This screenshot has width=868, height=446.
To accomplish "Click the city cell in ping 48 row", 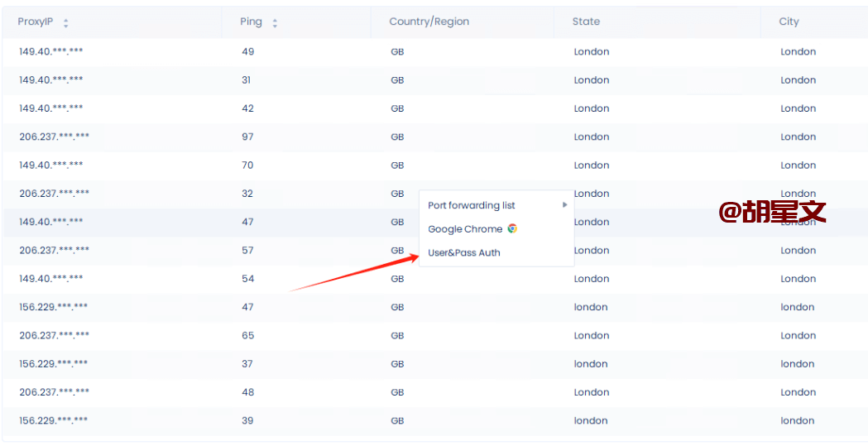I will pos(798,392).
